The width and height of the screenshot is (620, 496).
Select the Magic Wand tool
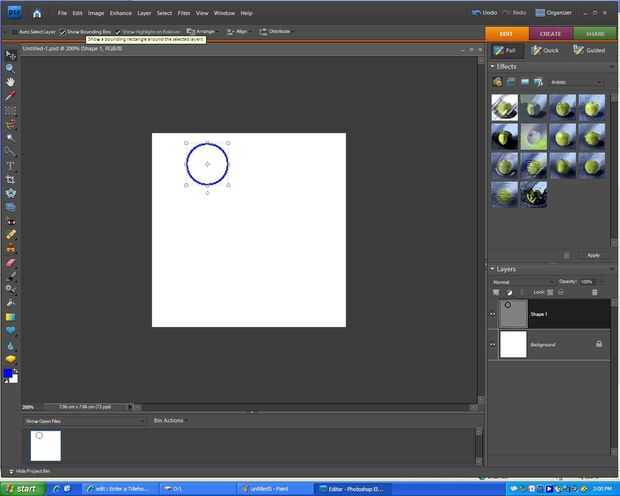click(x=11, y=138)
